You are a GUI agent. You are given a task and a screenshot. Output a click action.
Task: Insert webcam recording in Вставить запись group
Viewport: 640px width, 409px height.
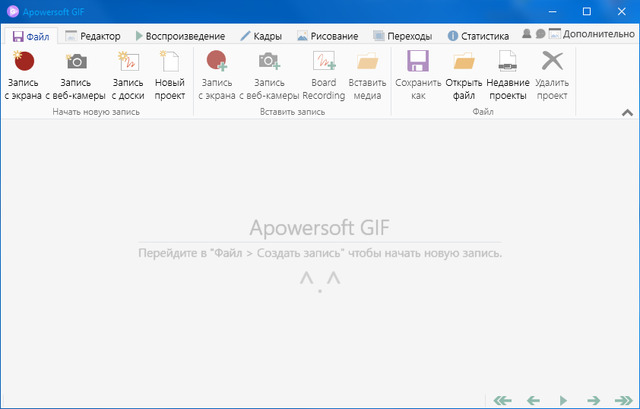tap(269, 76)
